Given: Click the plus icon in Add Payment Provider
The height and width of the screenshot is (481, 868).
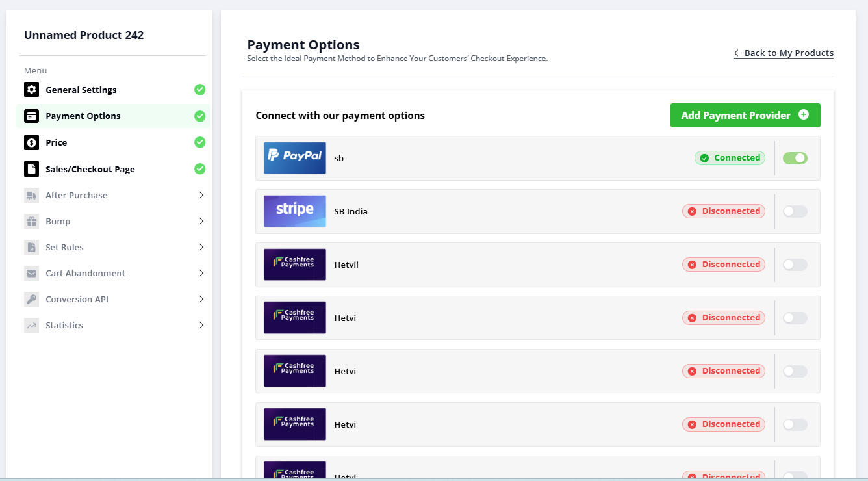Looking at the screenshot, I should (804, 115).
